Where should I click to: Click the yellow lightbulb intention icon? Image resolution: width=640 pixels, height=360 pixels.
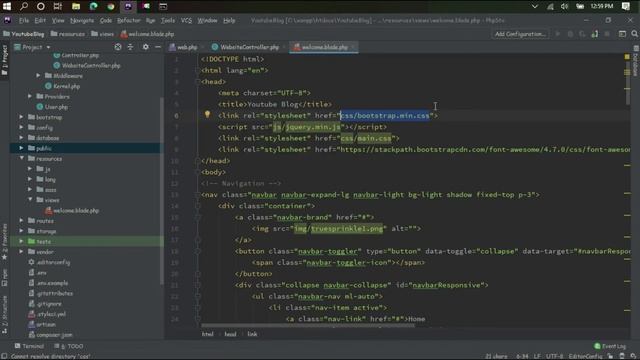[207, 115]
